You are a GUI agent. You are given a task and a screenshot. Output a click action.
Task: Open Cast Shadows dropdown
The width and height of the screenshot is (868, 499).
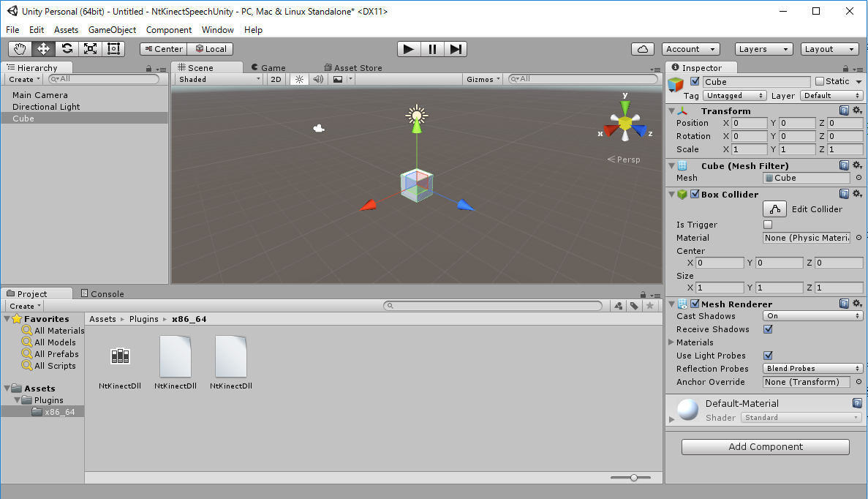812,316
